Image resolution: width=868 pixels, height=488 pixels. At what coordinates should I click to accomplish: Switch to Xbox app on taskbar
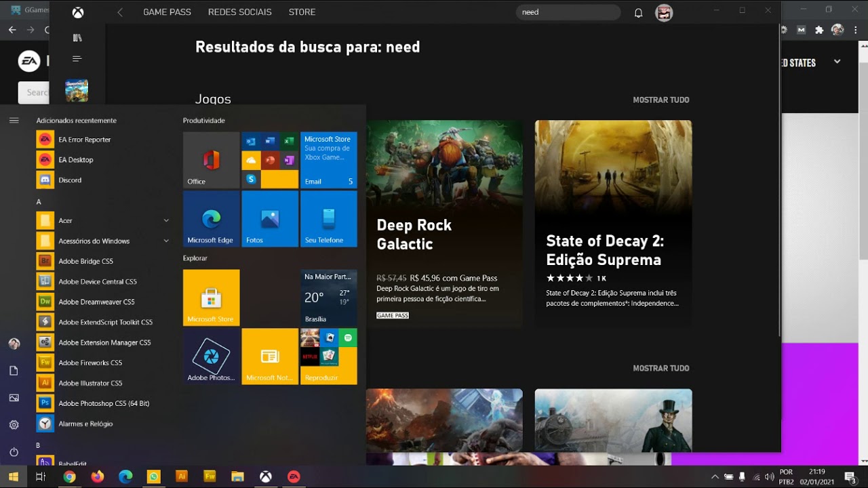pyautogui.click(x=266, y=476)
